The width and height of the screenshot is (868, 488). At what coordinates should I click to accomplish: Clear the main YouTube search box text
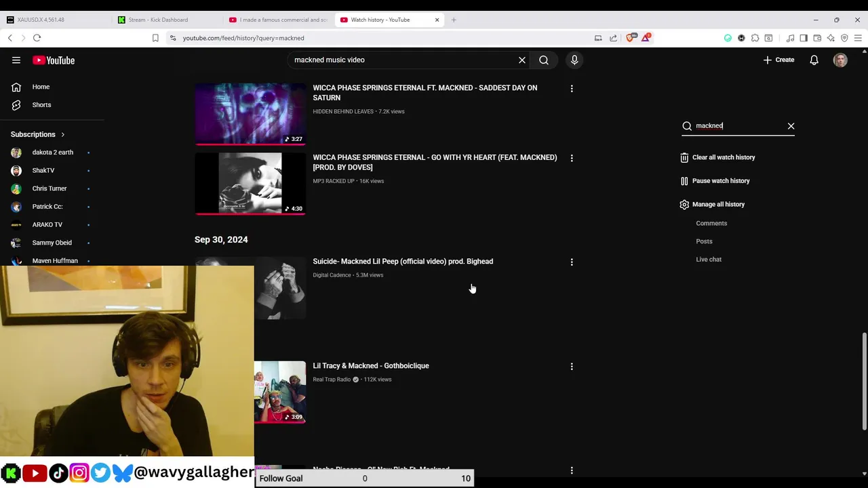(x=522, y=60)
